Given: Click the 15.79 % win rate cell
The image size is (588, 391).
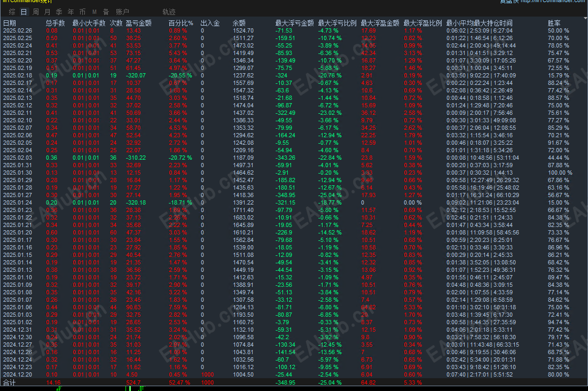Looking at the screenshot, I should 559,75.
